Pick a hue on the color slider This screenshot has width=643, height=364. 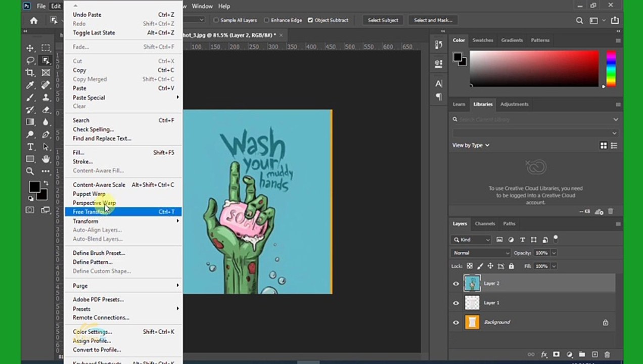(611, 69)
